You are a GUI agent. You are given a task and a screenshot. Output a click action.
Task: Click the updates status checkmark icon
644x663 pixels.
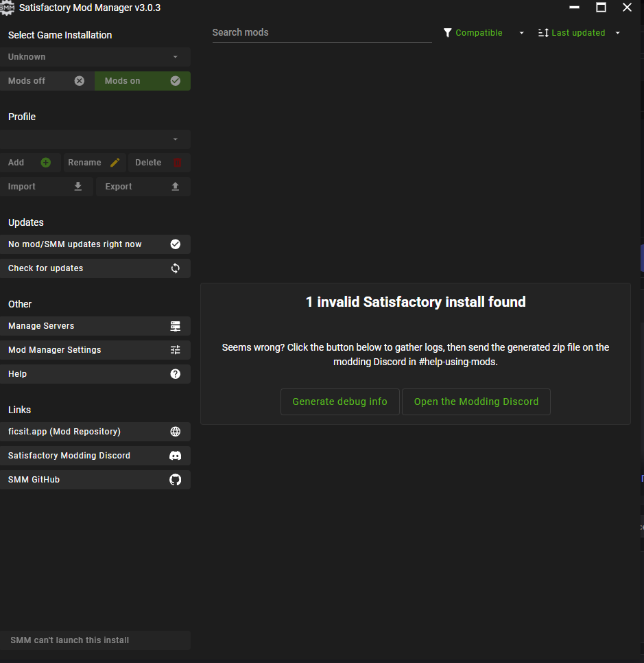coord(176,244)
